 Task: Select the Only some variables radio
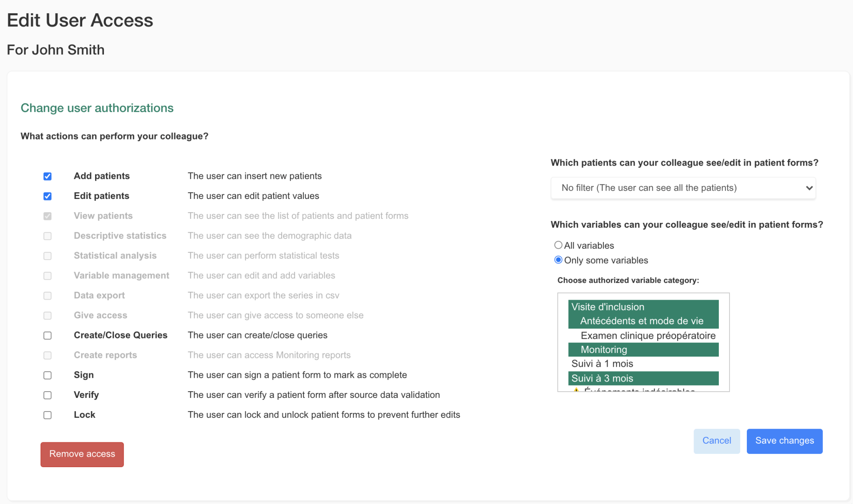tap(558, 260)
